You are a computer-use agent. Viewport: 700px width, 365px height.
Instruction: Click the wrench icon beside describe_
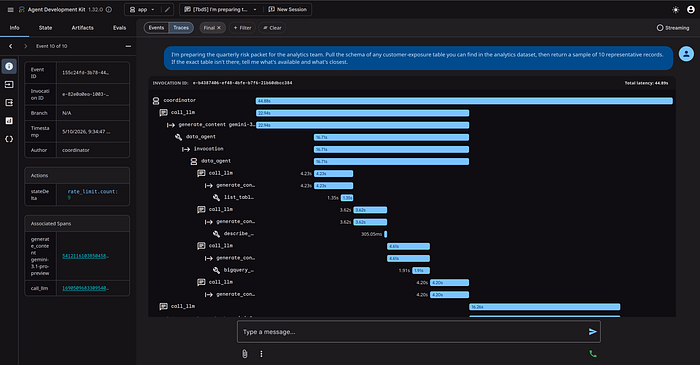216,234
